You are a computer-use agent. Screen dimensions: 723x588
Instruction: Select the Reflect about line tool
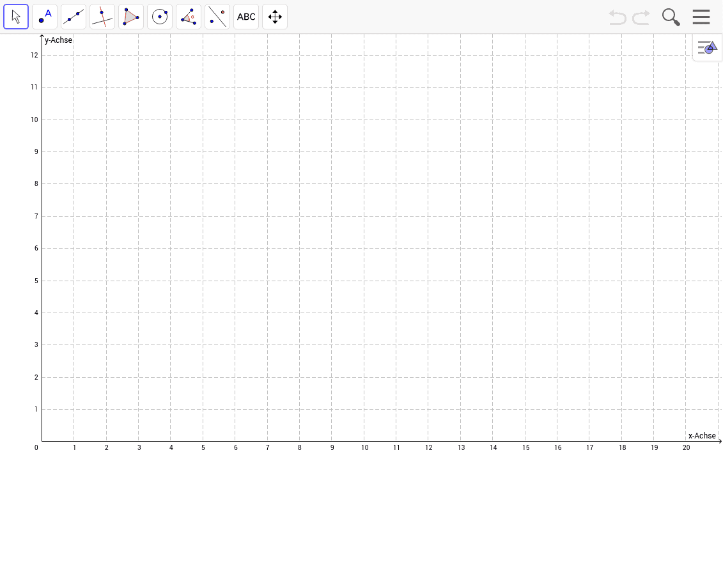coord(217,17)
